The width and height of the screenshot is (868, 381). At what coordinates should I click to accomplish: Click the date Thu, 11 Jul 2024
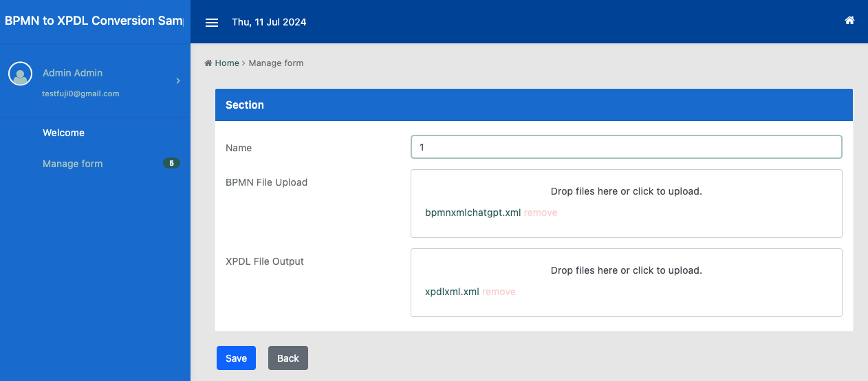pos(269,22)
